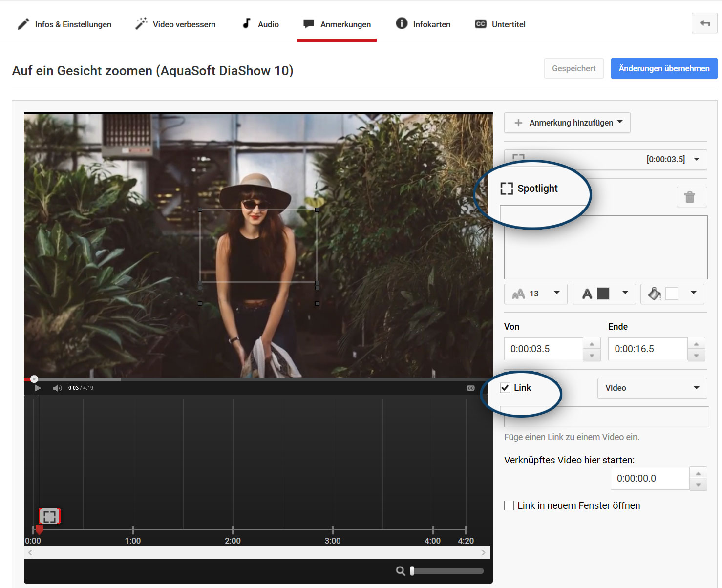The width and height of the screenshot is (722, 588).
Task: Open the text color swatch picker
Action: click(604, 294)
